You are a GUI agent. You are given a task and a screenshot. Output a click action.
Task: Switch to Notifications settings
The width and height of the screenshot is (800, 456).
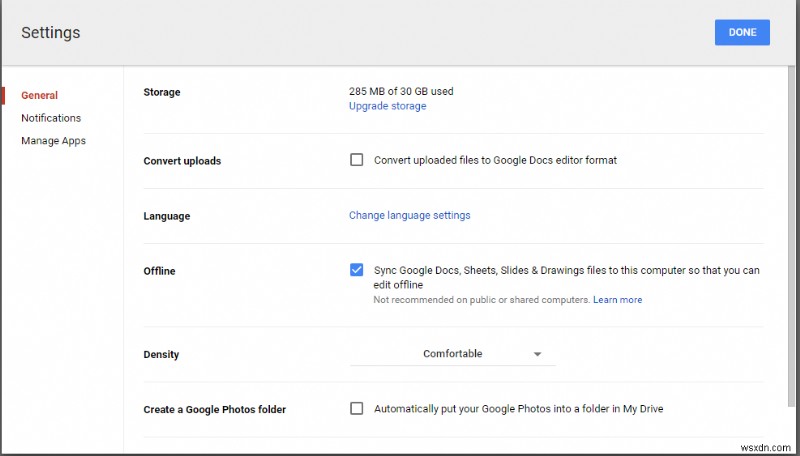click(x=51, y=118)
